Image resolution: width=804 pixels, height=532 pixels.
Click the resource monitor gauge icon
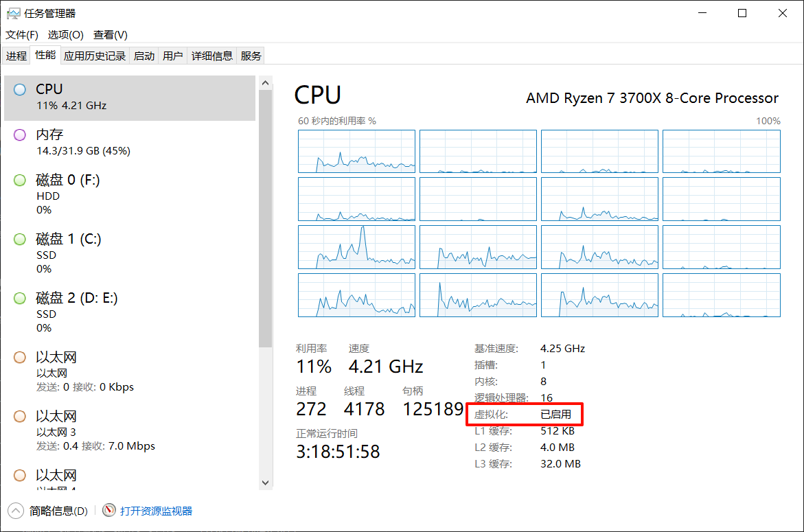click(108, 510)
